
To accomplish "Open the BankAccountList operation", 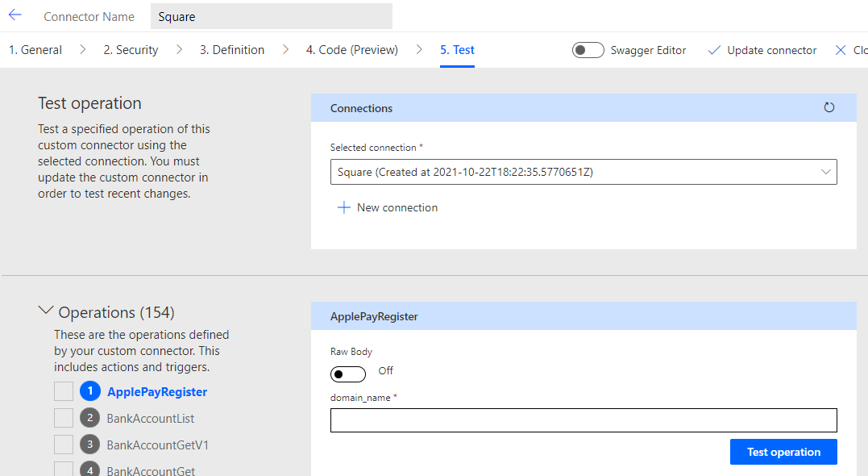I will tap(151, 419).
